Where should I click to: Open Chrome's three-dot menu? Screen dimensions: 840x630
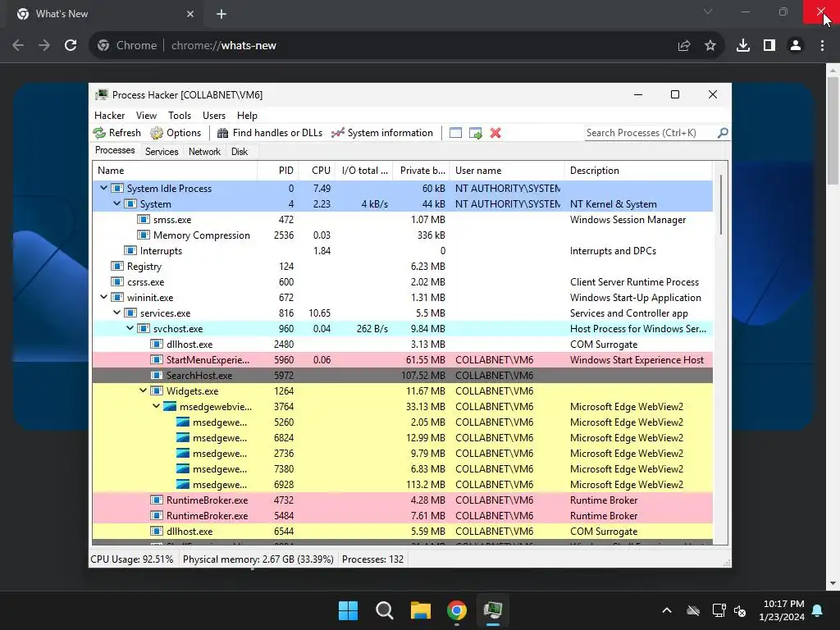pyautogui.click(x=822, y=46)
